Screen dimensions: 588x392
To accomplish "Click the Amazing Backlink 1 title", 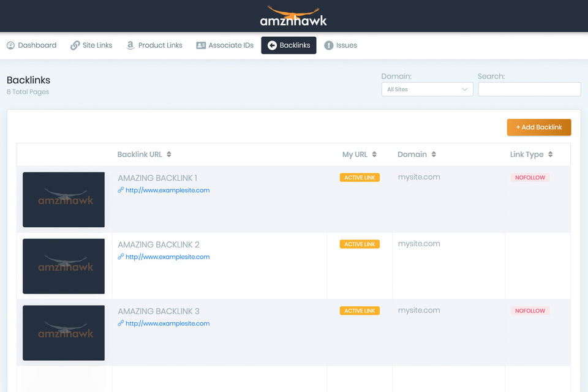I will 157,178.
